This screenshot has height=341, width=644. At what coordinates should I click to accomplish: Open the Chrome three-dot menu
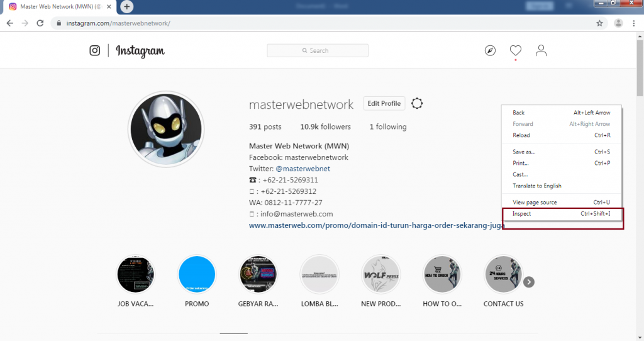pos(634,23)
